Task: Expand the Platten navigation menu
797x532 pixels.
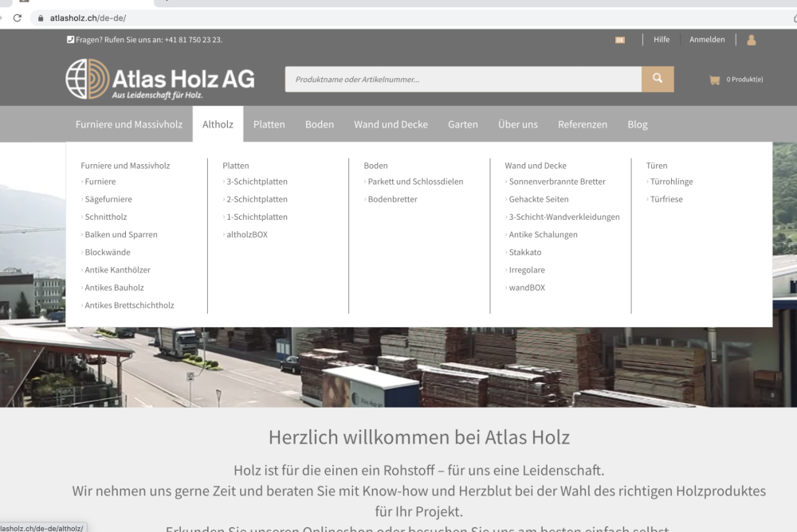Action: (269, 124)
